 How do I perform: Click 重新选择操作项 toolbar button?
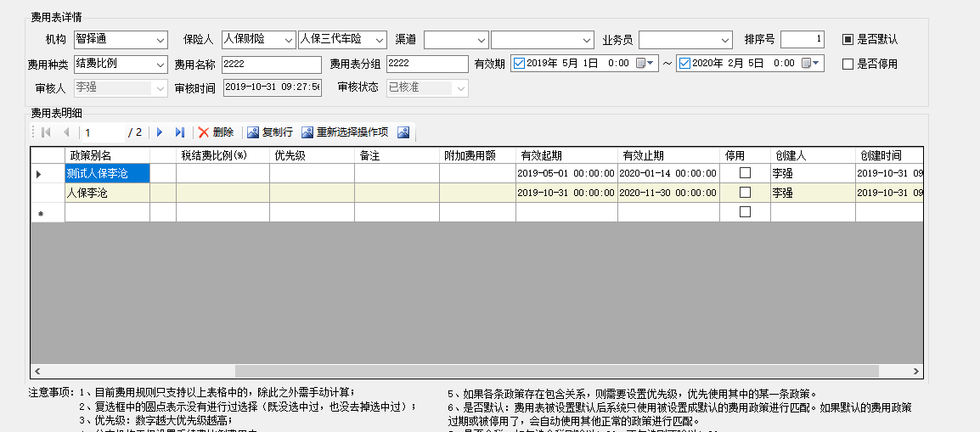point(345,132)
